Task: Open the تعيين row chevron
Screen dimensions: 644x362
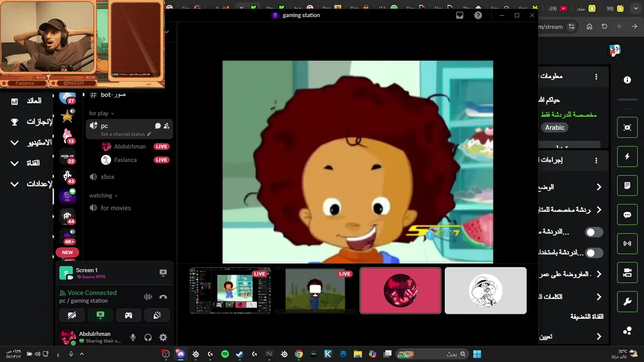Action: point(599,336)
